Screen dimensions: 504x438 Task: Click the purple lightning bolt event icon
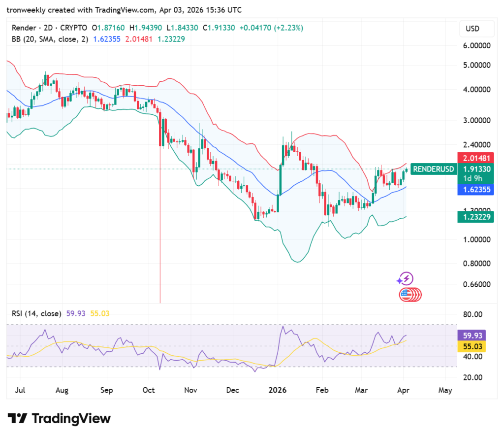[406, 279]
